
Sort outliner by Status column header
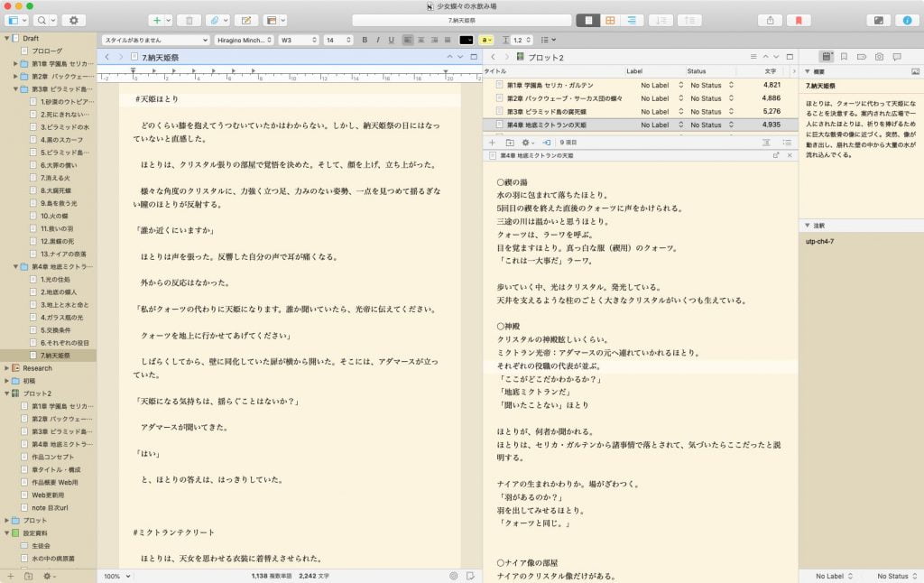click(x=696, y=71)
